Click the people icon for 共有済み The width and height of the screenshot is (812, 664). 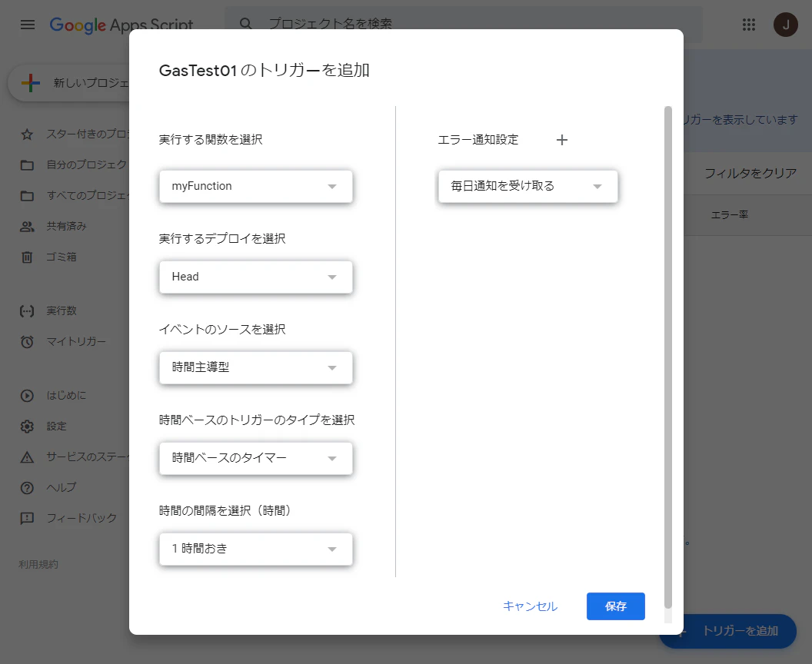click(27, 226)
